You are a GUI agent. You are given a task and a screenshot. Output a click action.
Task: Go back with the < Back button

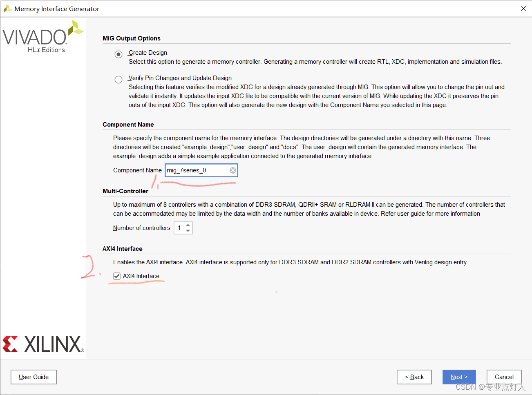pos(414,377)
